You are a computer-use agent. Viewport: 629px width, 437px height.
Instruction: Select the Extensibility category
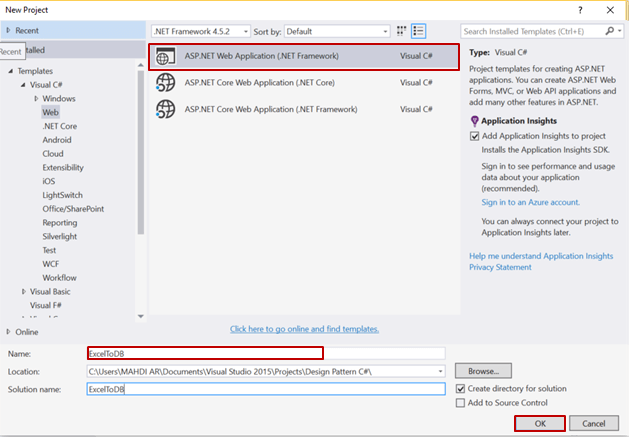[x=63, y=167]
